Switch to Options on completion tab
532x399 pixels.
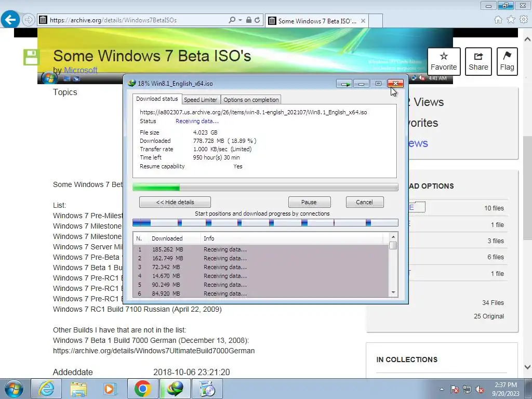click(251, 100)
